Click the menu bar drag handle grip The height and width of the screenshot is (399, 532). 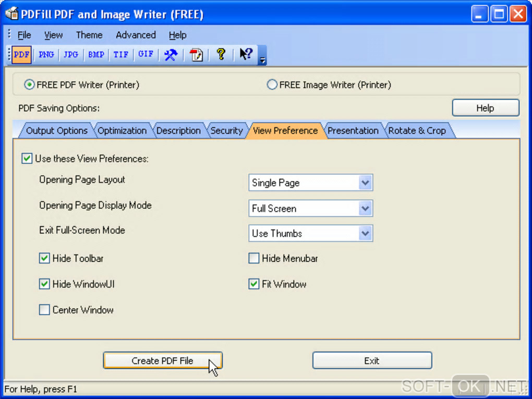pyautogui.click(x=9, y=34)
